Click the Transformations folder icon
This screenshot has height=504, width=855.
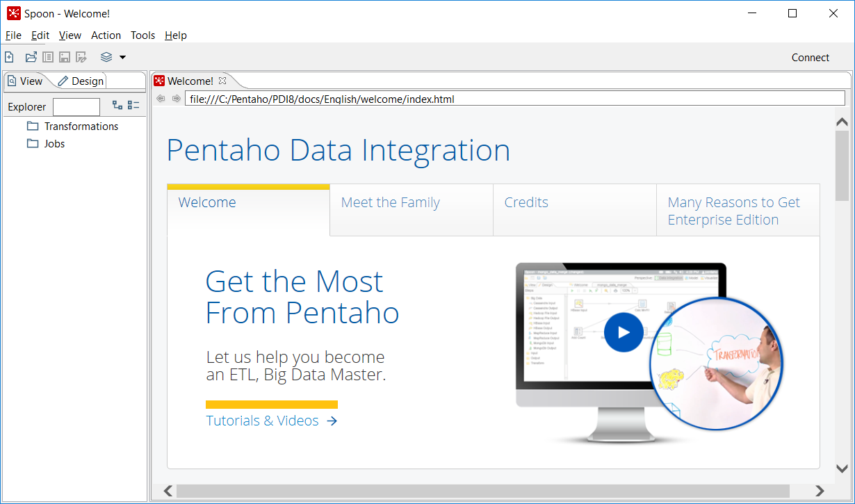coord(33,126)
